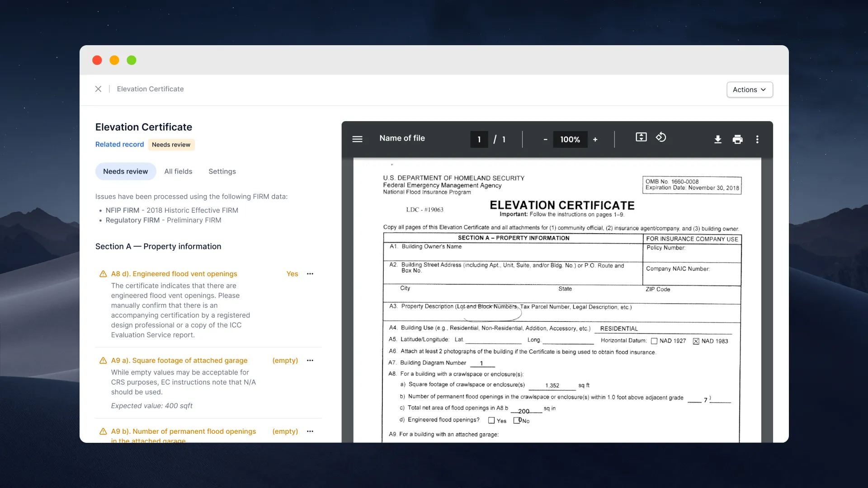The width and height of the screenshot is (868, 488).
Task: Toggle the NAD 1983 checkbox
Action: 696,341
